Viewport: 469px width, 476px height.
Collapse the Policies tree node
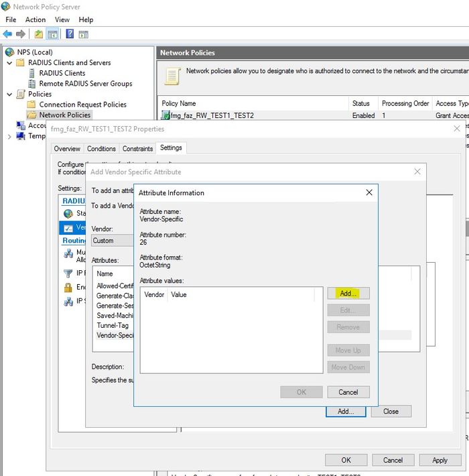click(x=9, y=95)
